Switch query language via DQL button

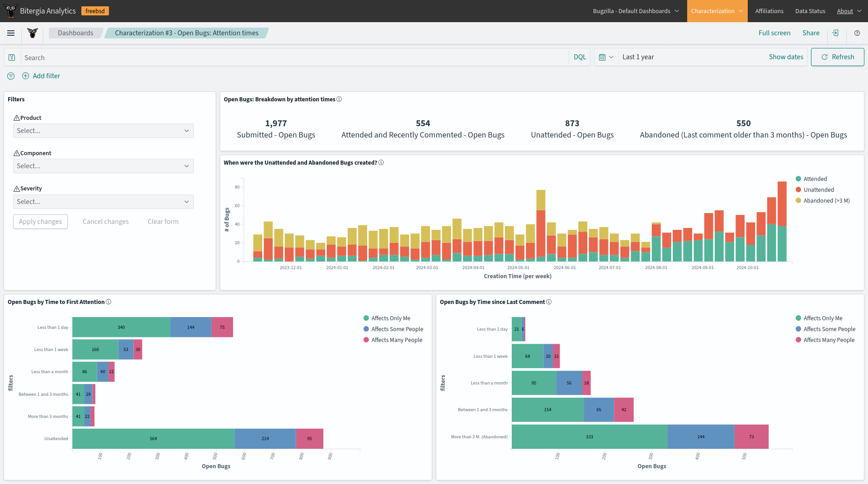[x=580, y=57]
